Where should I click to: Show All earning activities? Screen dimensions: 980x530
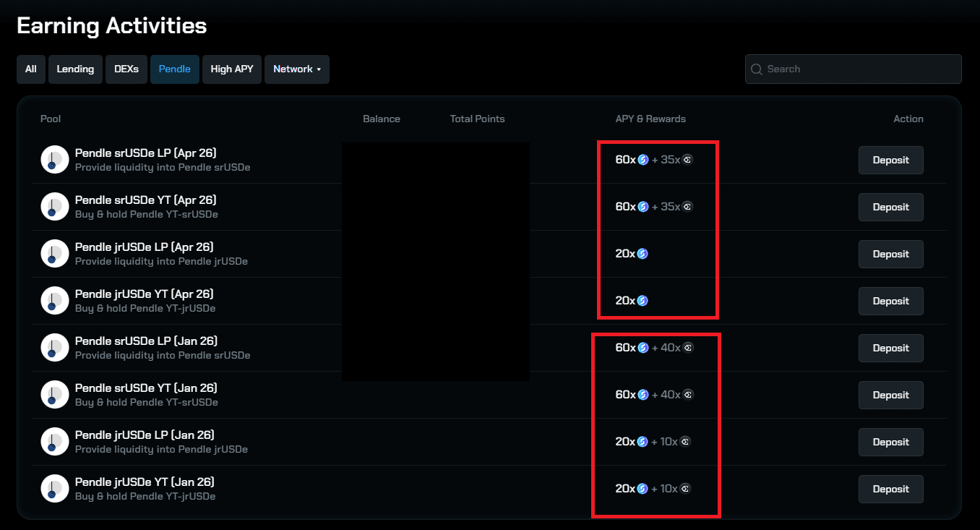(31, 69)
